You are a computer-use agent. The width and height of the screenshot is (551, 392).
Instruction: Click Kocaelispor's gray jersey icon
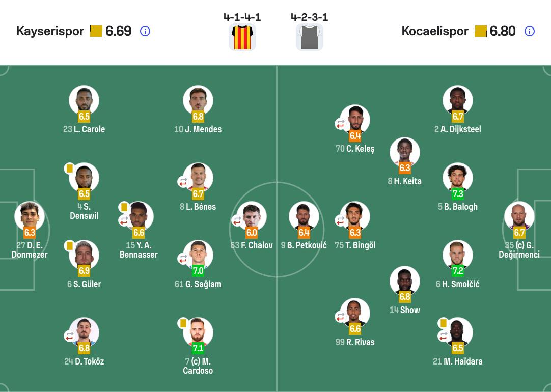tap(309, 37)
